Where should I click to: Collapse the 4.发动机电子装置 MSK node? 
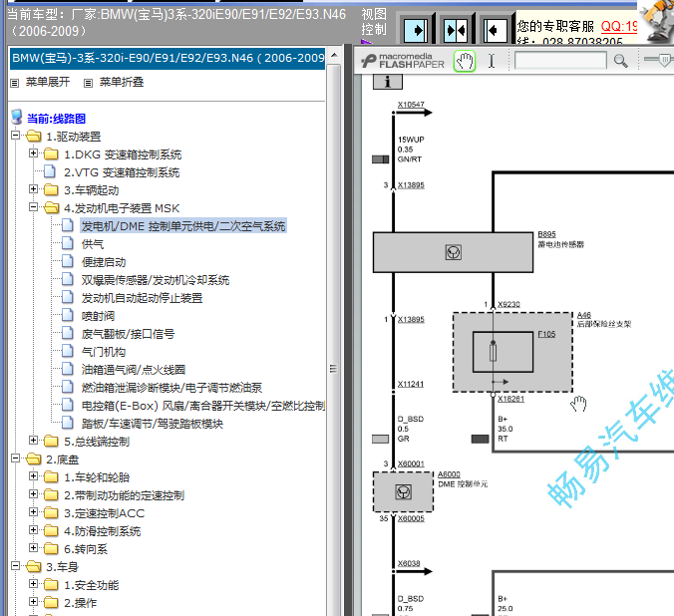(34, 207)
